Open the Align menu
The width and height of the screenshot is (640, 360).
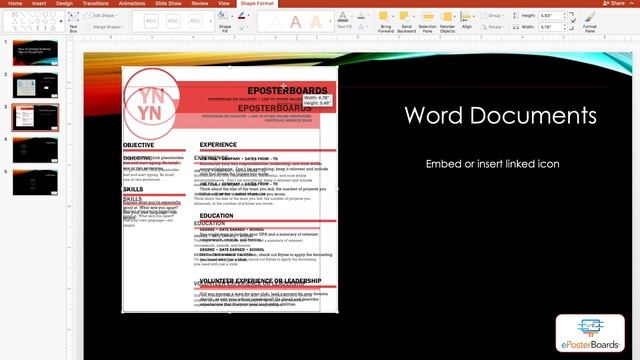click(x=467, y=20)
